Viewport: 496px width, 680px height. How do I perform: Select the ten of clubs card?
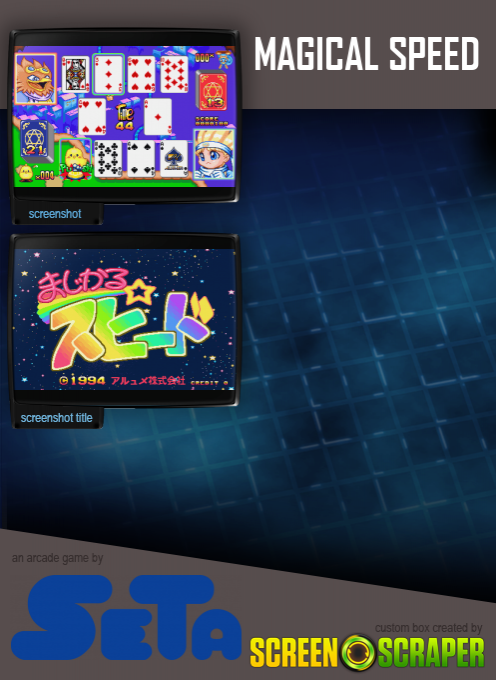pyautogui.click(x=108, y=159)
